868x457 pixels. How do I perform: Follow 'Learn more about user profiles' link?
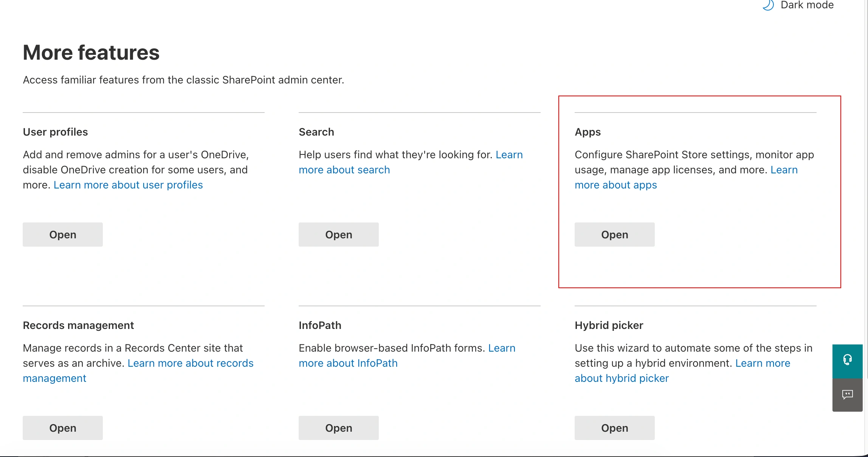tap(128, 185)
